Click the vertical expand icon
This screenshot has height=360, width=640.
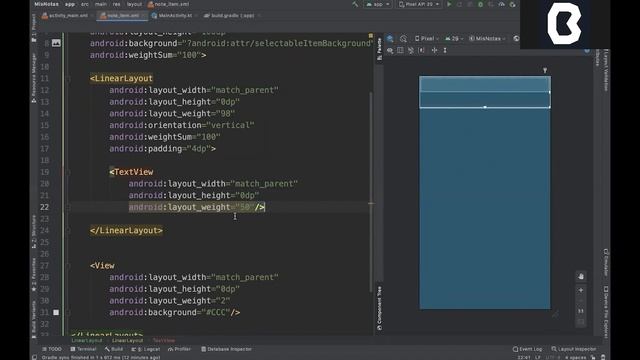(445, 50)
